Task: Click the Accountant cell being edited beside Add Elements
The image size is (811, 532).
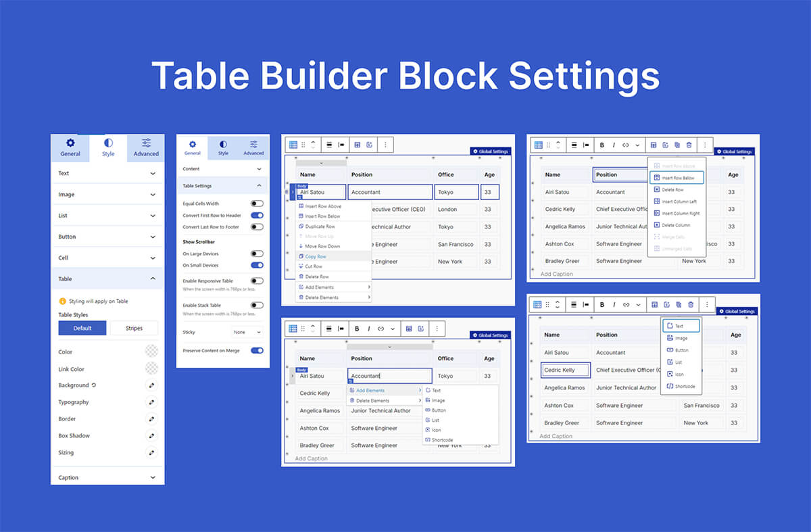Action: click(x=390, y=376)
